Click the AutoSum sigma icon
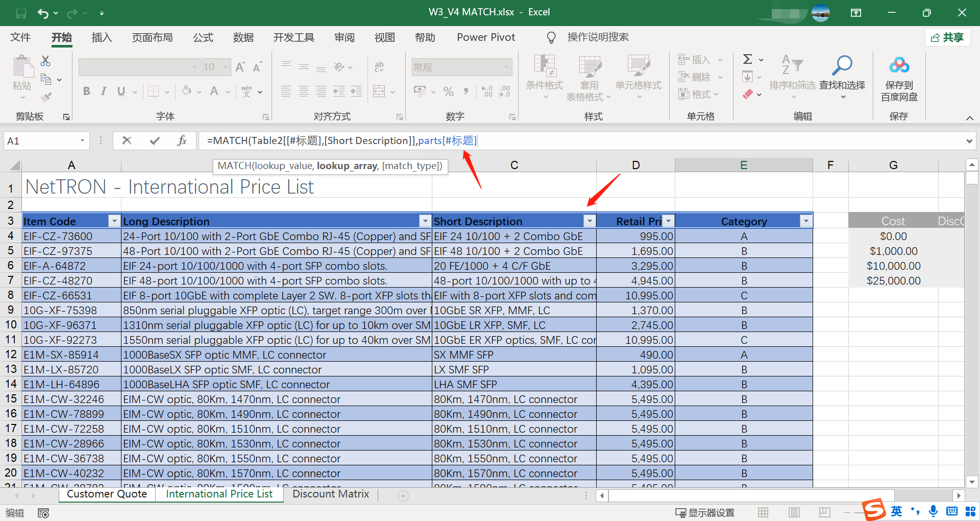Viewport: 980px width, 521px height. click(748, 59)
